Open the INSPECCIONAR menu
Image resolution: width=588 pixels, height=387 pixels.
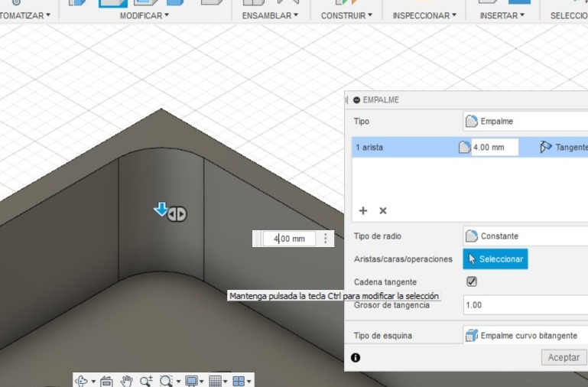(x=424, y=15)
